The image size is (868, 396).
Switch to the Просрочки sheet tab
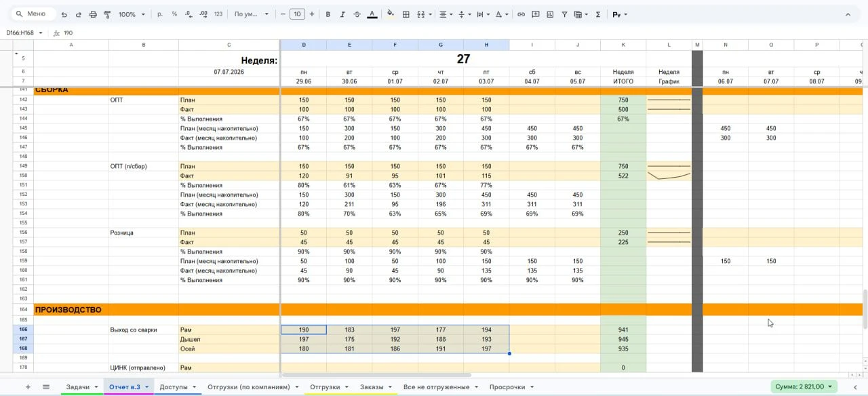[511, 387]
